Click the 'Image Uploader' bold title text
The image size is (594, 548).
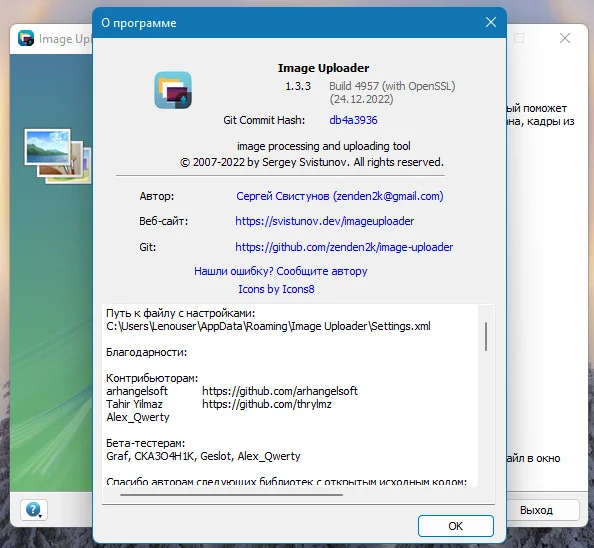[x=323, y=68]
